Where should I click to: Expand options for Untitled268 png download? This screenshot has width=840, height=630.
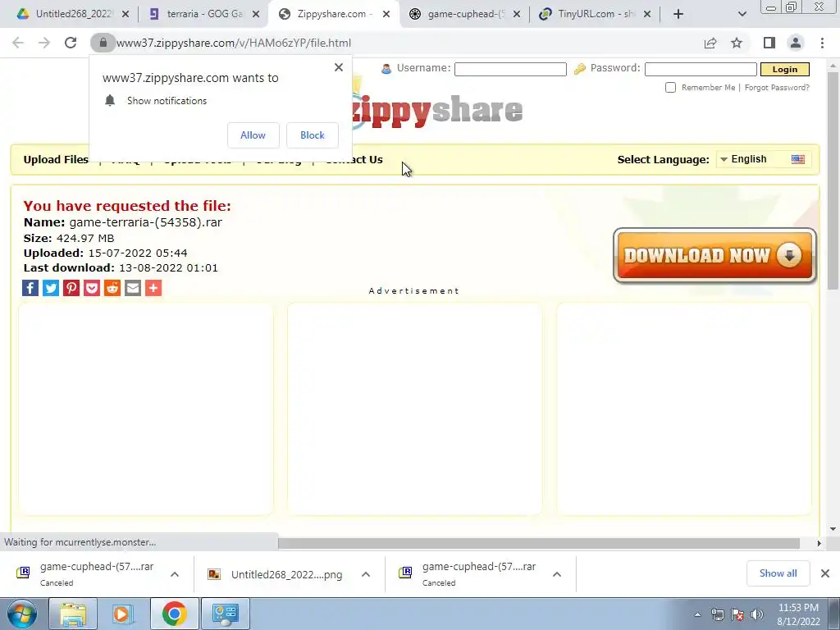(x=366, y=574)
